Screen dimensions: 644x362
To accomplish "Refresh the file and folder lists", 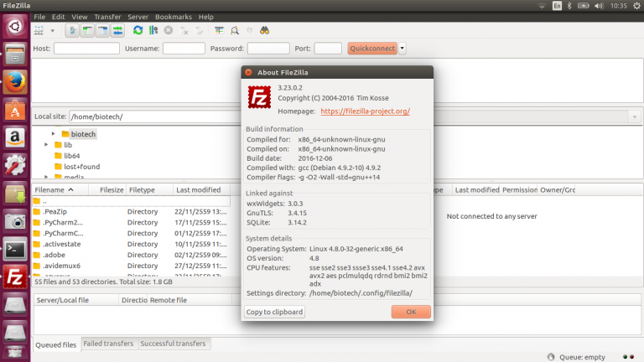I will tap(138, 30).
